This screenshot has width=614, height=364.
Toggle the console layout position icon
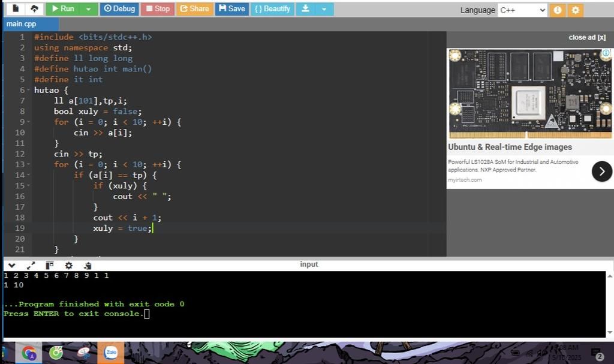pos(49,265)
